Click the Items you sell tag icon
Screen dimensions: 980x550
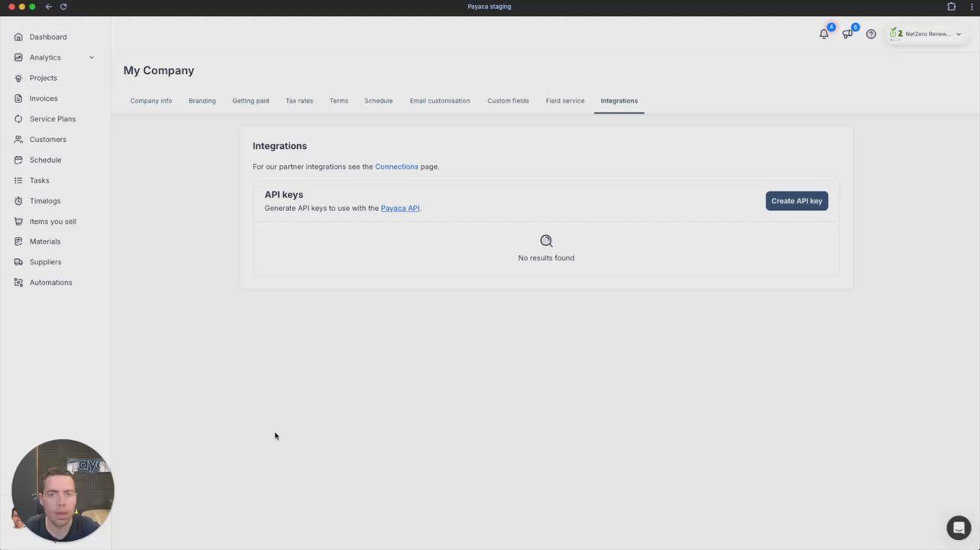pyautogui.click(x=18, y=222)
